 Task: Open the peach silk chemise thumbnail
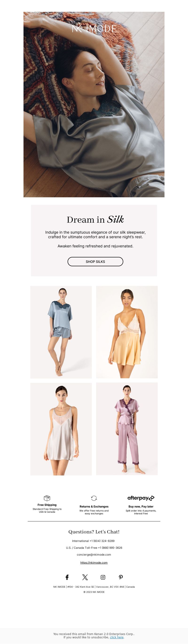coord(127,332)
